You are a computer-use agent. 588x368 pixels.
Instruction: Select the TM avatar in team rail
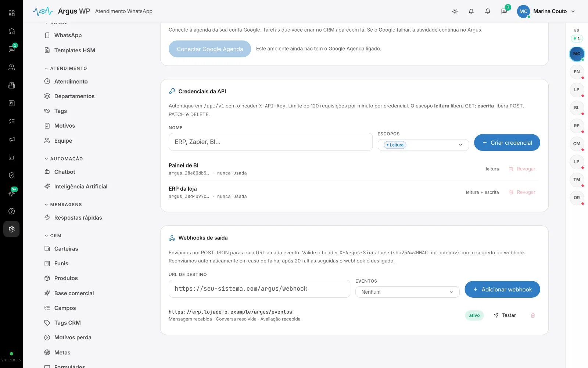577,180
